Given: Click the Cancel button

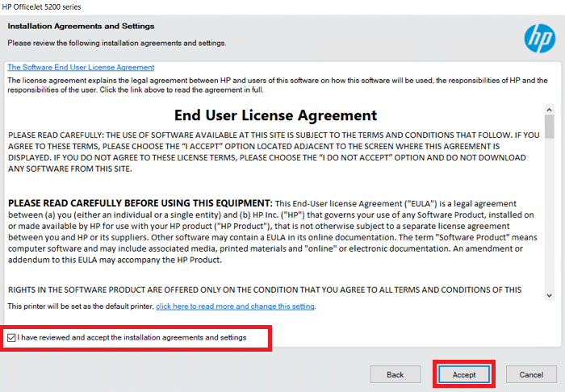Looking at the screenshot, I should tap(531, 375).
